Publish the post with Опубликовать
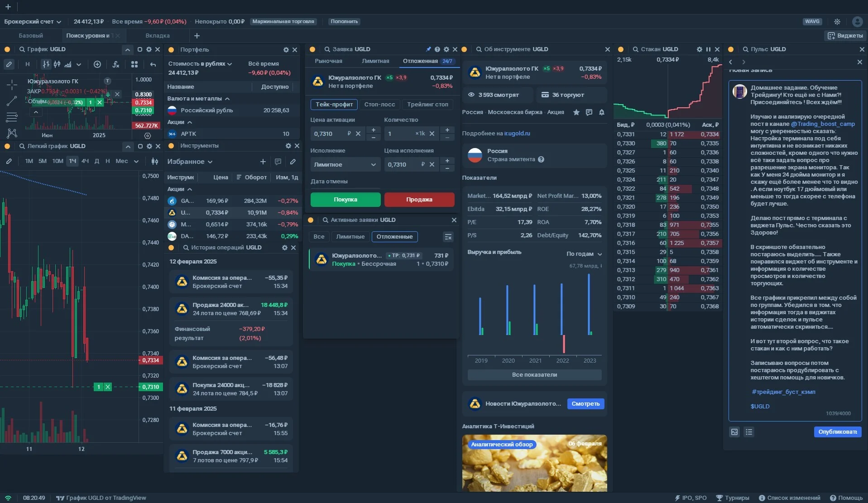 [x=838, y=432]
